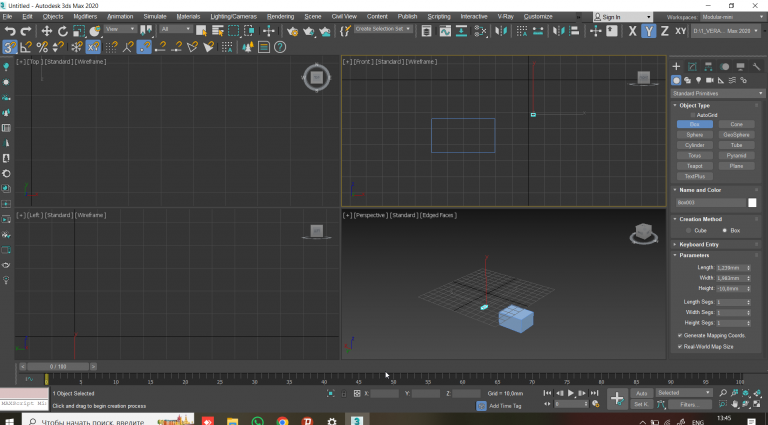Select the Move tool in toolbar
This screenshot has height=425, width=768.
47,31
